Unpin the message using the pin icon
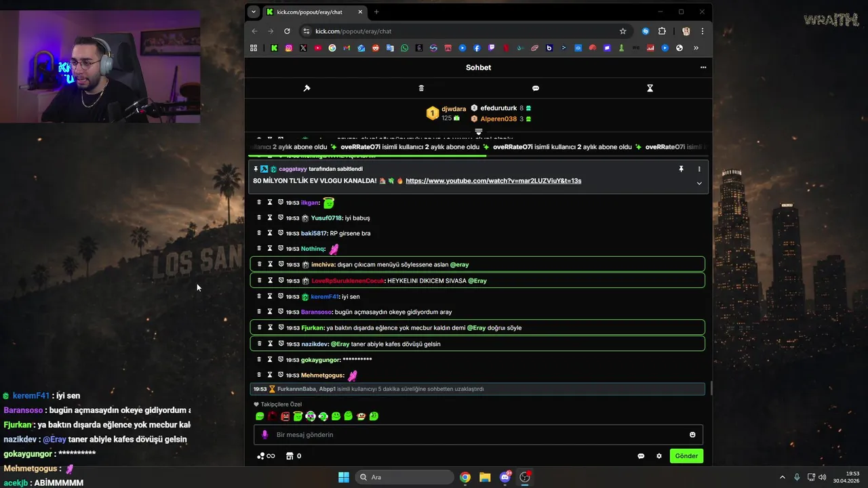Image resolution: width=868 pixels, height=488 pixels. [x=681, y=169]
